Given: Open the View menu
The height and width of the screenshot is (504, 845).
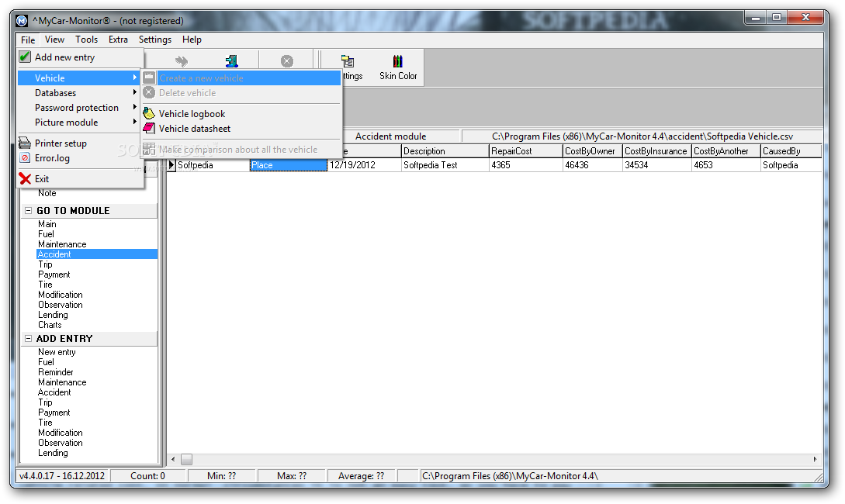Looking at the screenshot, I should point(54,40).
